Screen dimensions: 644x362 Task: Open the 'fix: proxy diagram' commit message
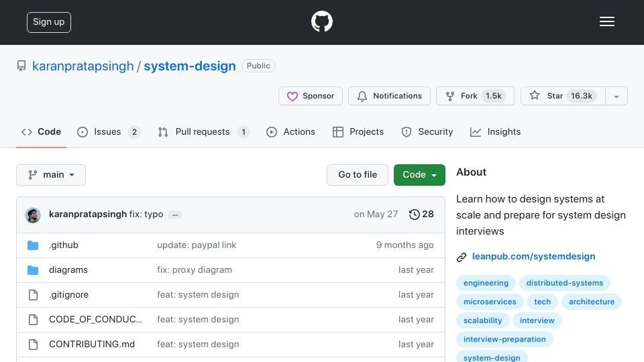click(195, 270)
